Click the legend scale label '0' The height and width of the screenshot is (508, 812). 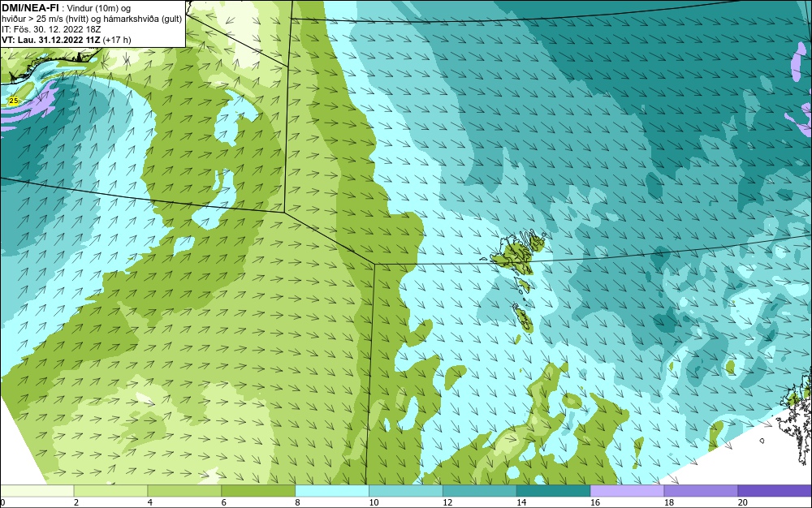[2, 502]
